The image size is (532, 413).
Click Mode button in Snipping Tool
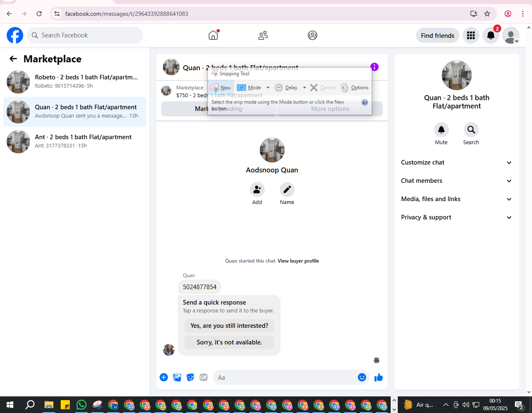tap(249, 88)
